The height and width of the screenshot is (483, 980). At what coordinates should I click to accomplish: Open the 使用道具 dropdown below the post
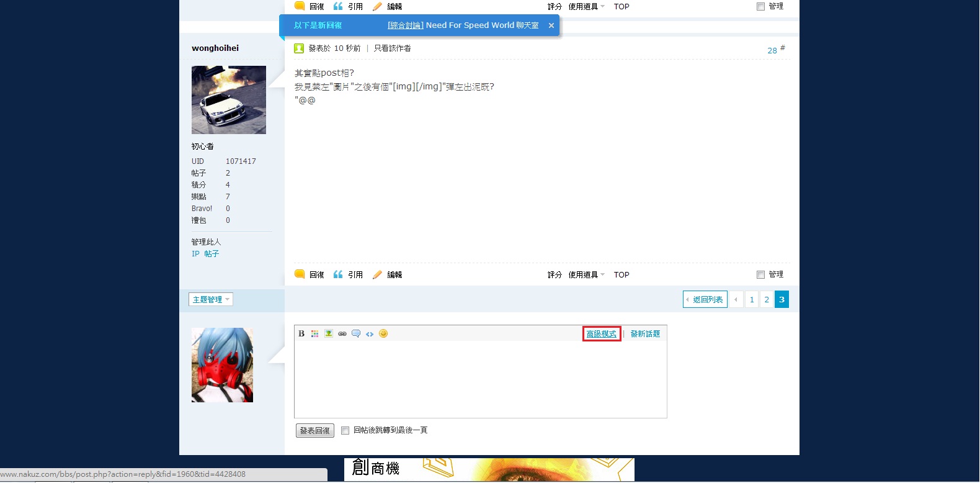[586, 275]
